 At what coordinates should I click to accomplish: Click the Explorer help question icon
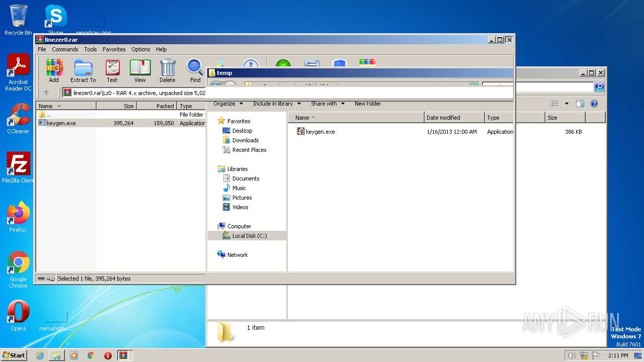594,104
